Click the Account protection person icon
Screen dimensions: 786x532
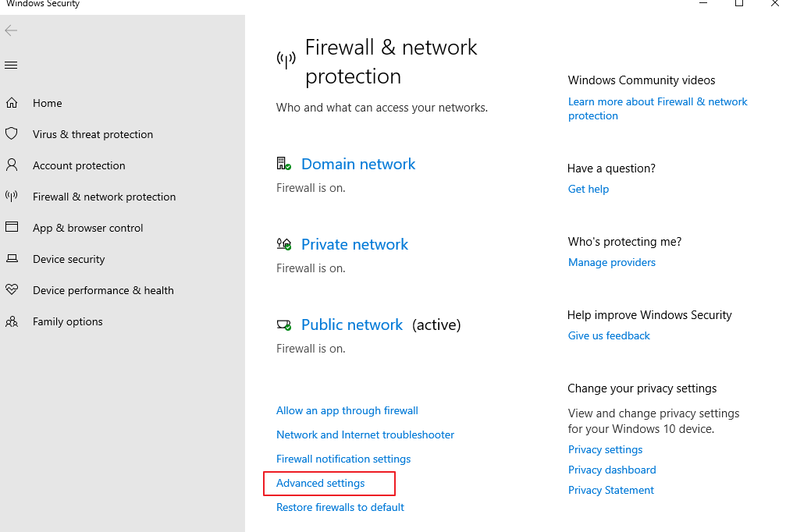click(x=12, y=165)
